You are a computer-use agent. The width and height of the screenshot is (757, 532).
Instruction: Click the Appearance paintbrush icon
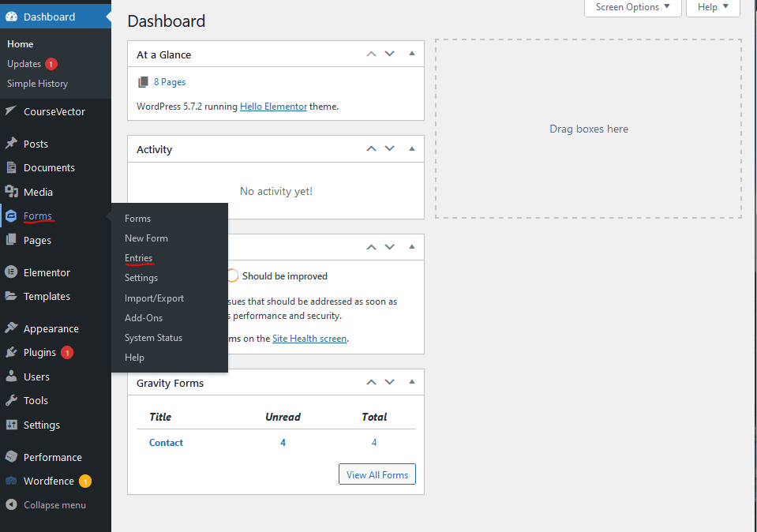[x=11, y=328]
